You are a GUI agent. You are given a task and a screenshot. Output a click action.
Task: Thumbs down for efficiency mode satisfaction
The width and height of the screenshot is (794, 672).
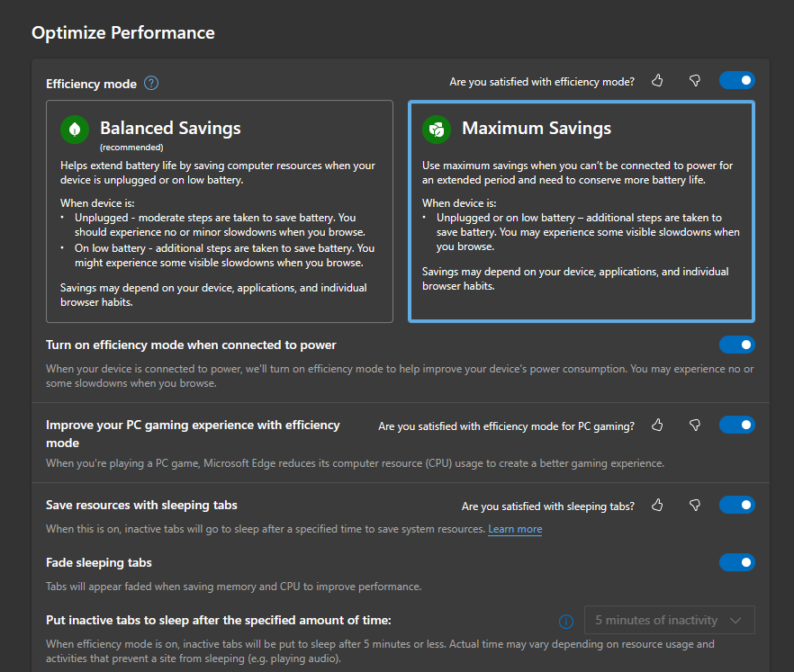pyautogui.click(x=694, y=81)
